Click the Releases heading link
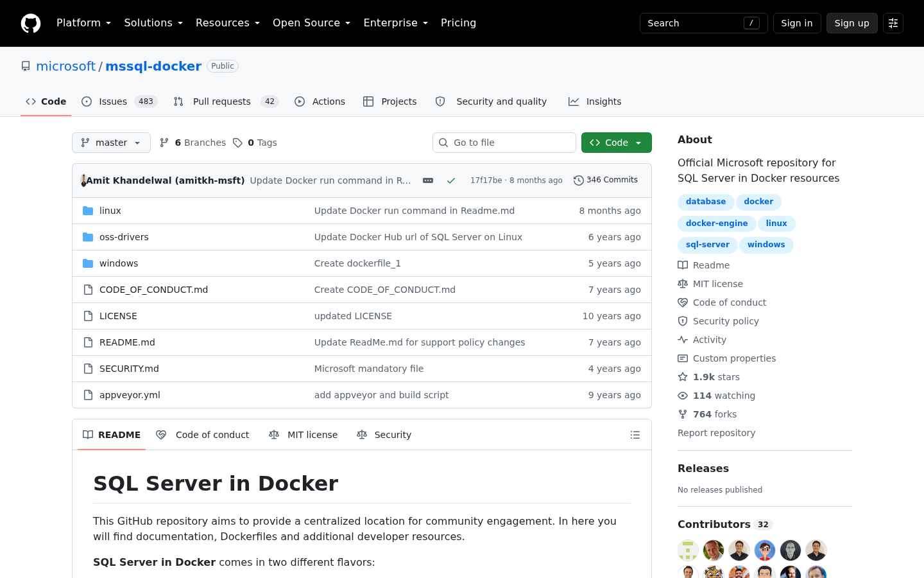 coord(703,469)
